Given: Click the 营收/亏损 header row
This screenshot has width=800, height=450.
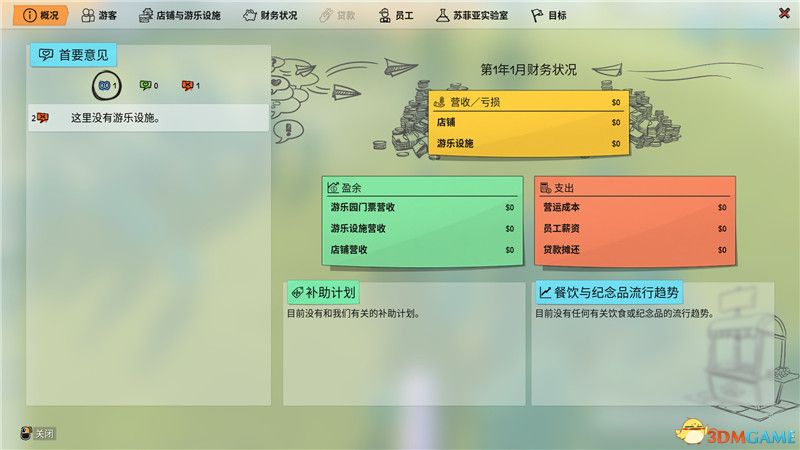Looking at the screenshot, I should 528,102.
